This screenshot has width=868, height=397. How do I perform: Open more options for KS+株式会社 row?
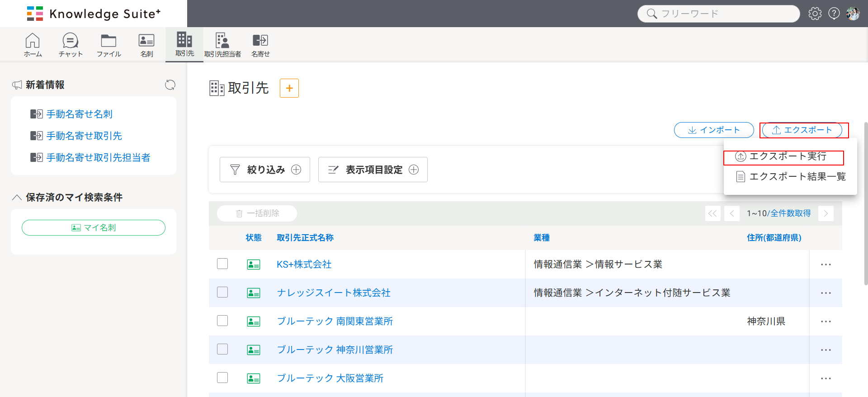826,265
